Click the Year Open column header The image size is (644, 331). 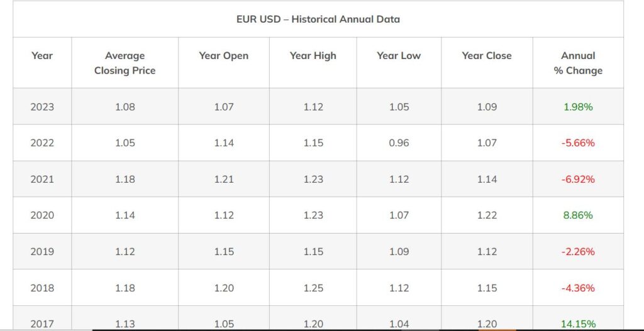(x=223, y=55)
